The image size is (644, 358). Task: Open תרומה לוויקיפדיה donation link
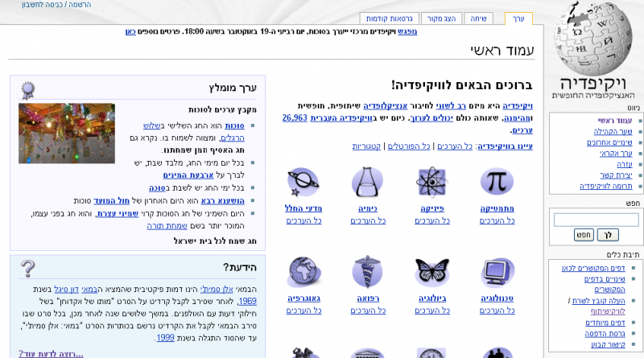606,187
